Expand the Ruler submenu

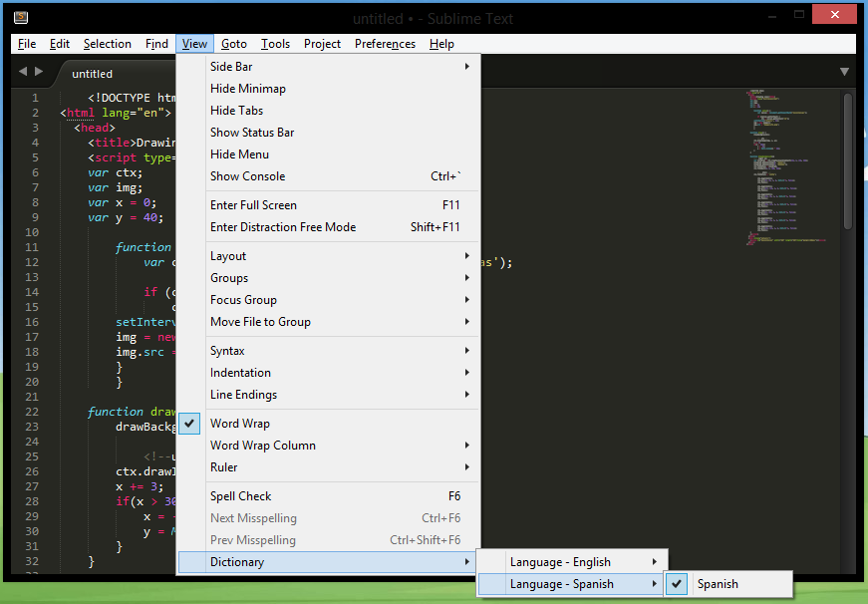click(329, 467)
